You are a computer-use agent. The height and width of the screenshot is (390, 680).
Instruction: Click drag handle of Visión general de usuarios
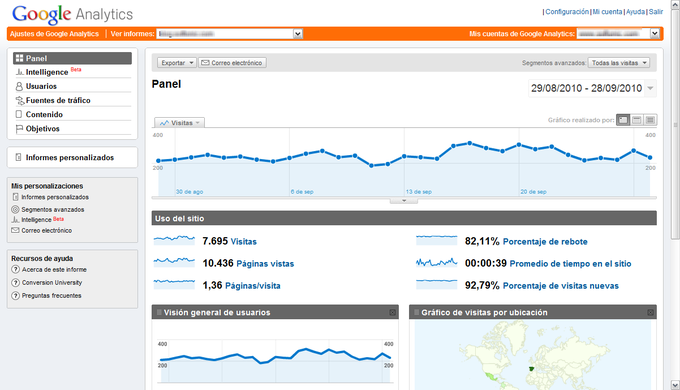click(159, 312)
